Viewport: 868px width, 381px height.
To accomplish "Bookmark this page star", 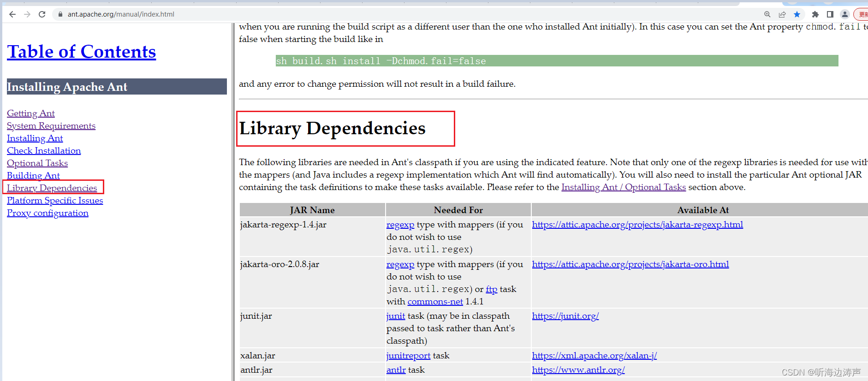I will point(797,14).
